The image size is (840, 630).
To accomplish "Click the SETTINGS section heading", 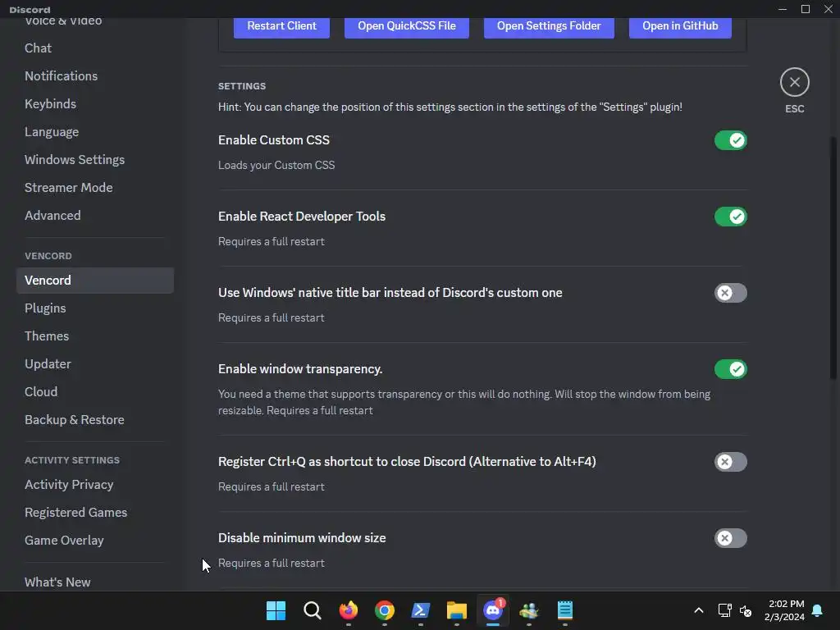I will [x=242, y=86].
